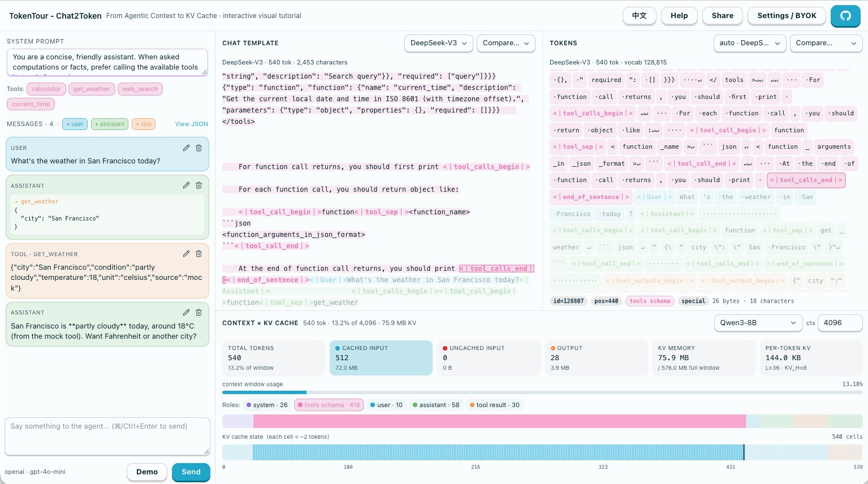Toggle the tools schema role filter

point(330,405)
